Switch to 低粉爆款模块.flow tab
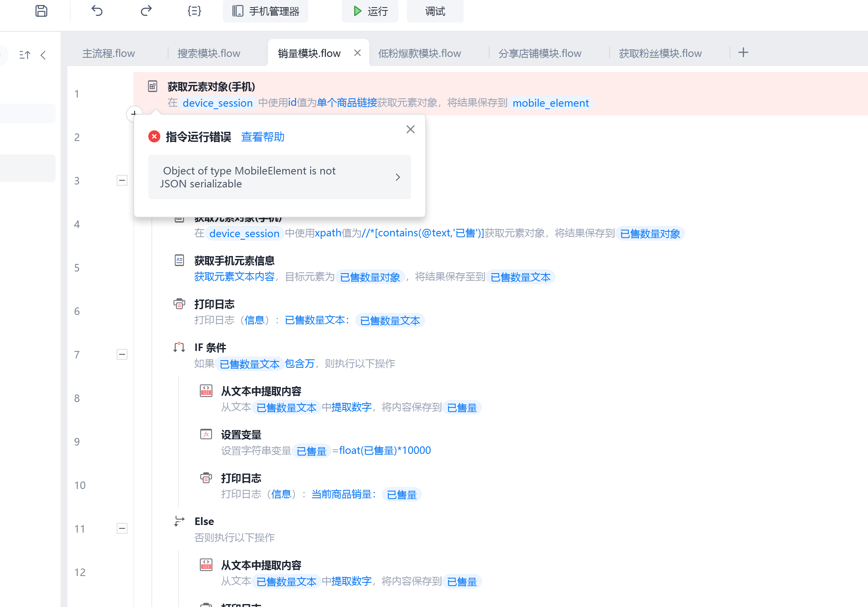The width and height of the screenshot is (868, 607). pyautogui.click(x=419, y=54)
